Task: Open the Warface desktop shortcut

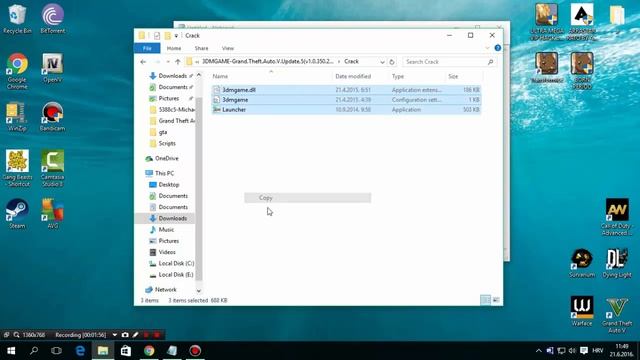Action: pos(582,311)
